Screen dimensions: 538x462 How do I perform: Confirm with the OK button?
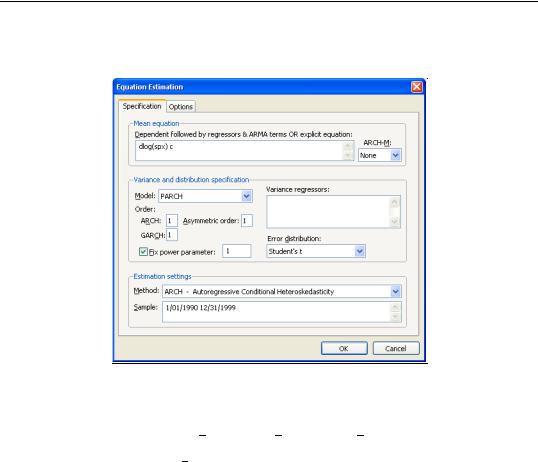tap(344, 348)
